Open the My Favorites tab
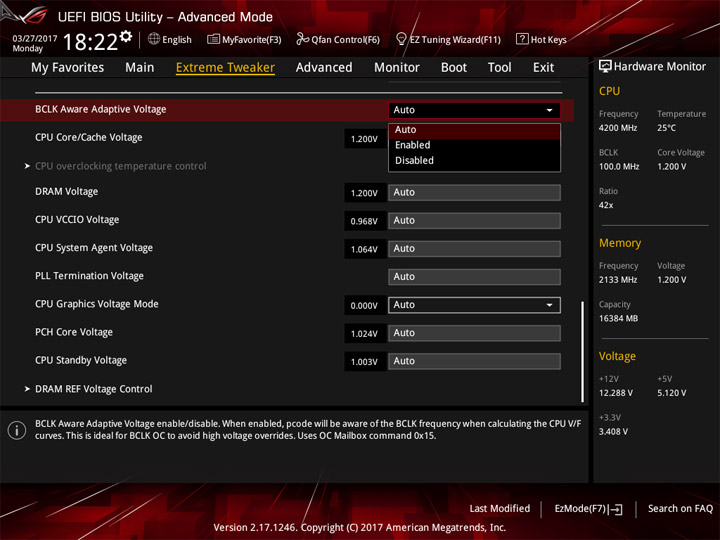The width and height of the screenshot is (720, 540). click(x=68, y=68)
